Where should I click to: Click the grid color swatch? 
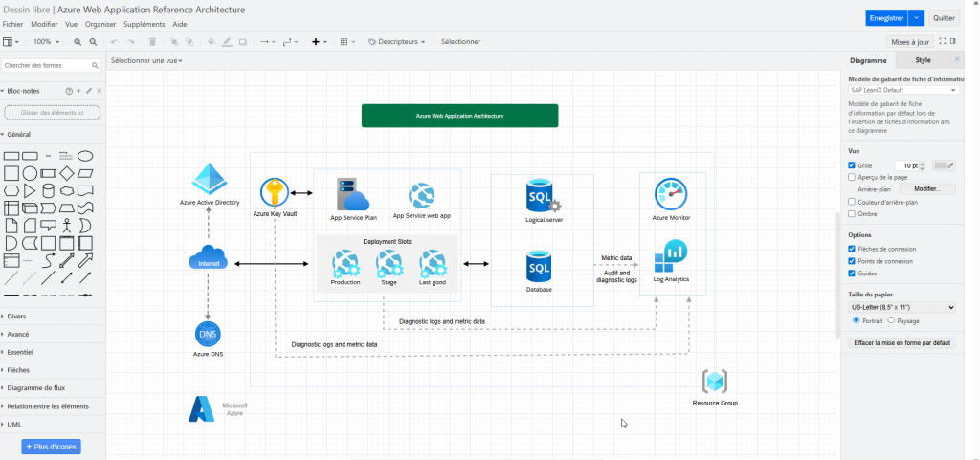(x=941, y=165)
